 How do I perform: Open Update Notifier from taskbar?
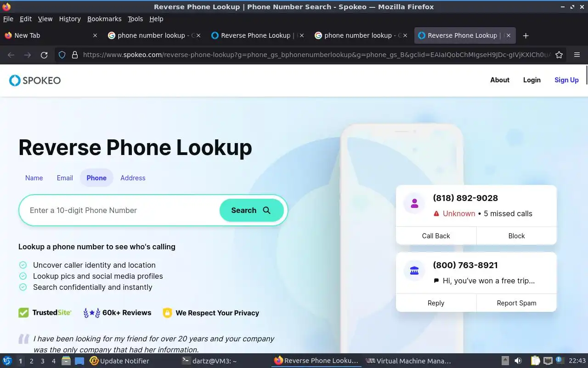[119, 361]
